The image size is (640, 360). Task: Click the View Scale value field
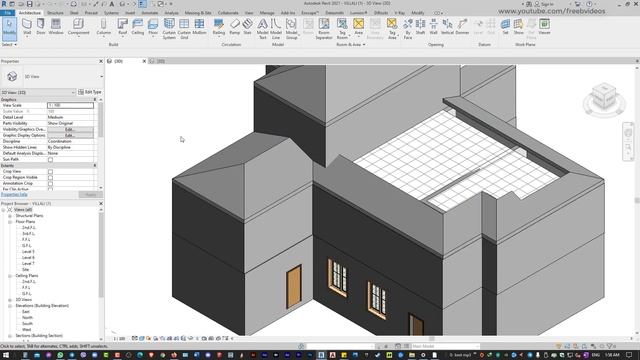click(x=70, y=105)
